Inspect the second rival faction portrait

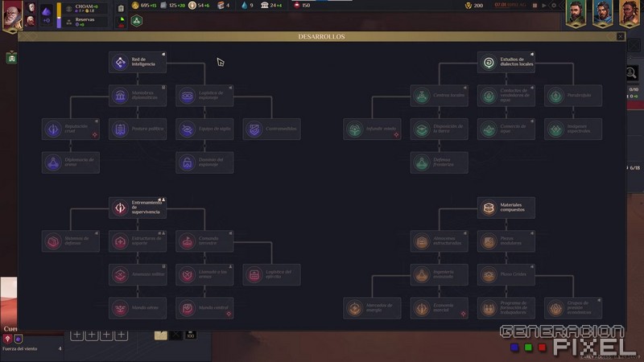click(602, 13)
